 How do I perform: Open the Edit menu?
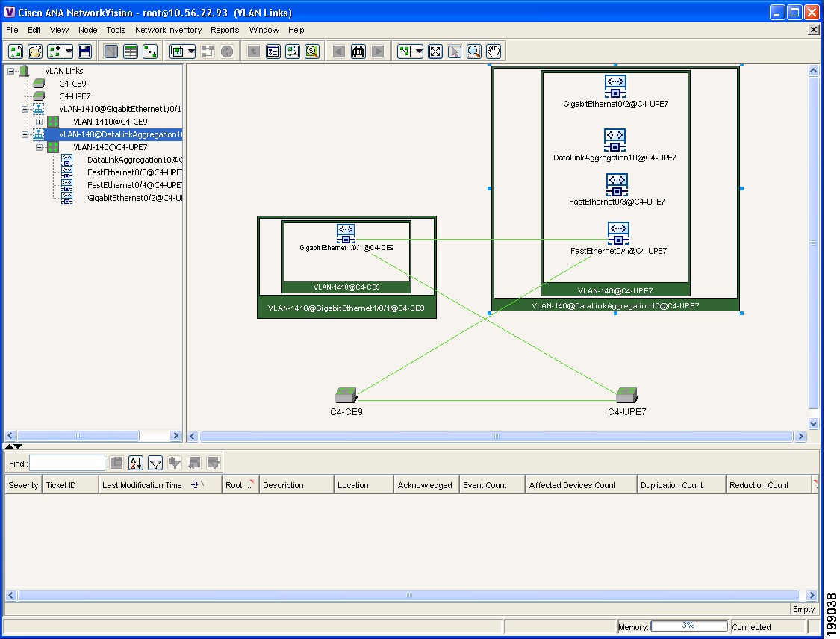coord(34,30)
